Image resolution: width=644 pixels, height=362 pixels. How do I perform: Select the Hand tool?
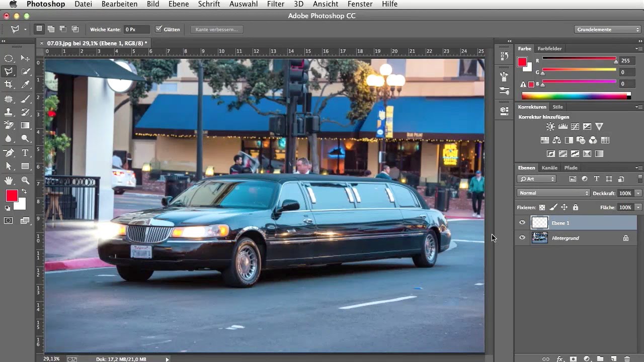pyautogui.click(x=9, y=180)
